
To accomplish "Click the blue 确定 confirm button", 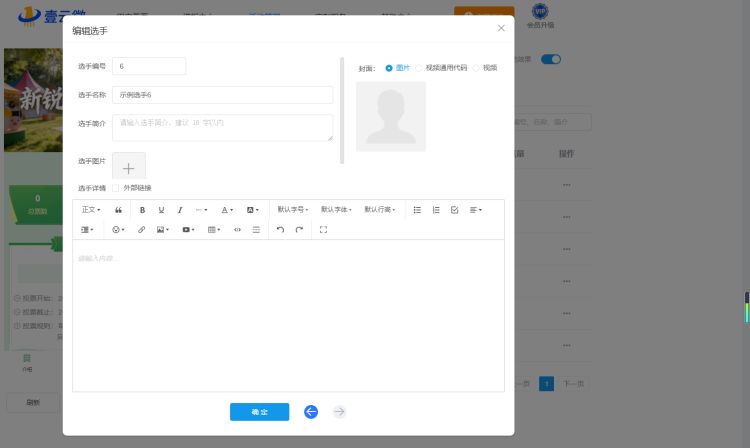I will [x=260, y=412].
